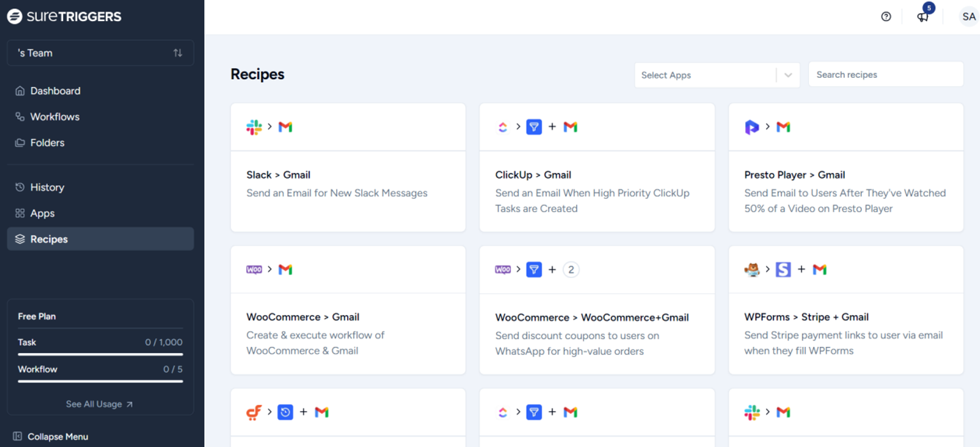Open the Select Apps dropdown
This screenshot has width=980, height=447.
click(x=717, y=75)
